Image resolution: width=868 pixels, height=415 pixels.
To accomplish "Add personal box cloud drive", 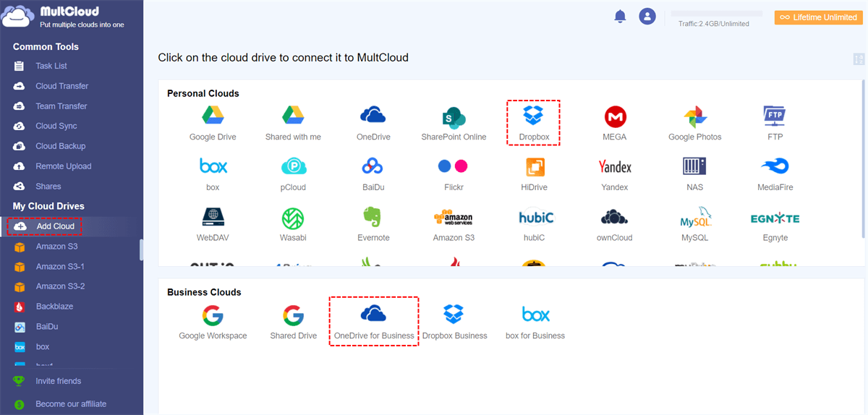I will [213, 174].
